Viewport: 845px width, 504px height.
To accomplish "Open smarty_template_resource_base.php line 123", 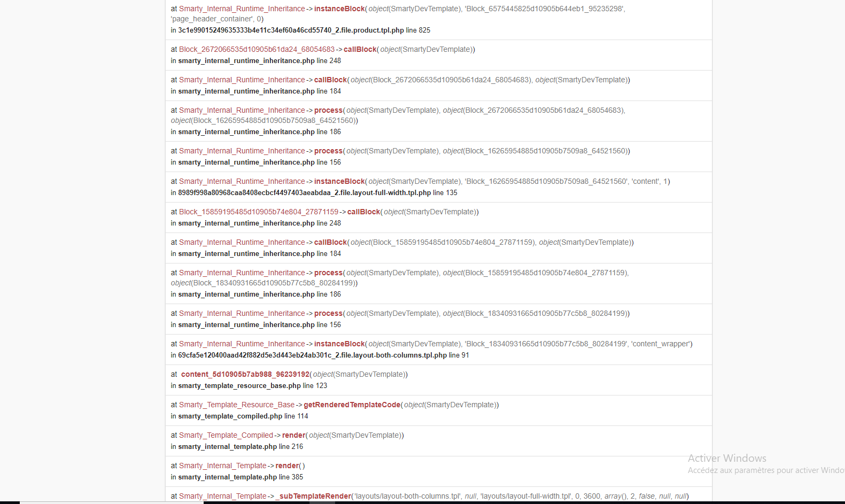I will click(253, 386).
